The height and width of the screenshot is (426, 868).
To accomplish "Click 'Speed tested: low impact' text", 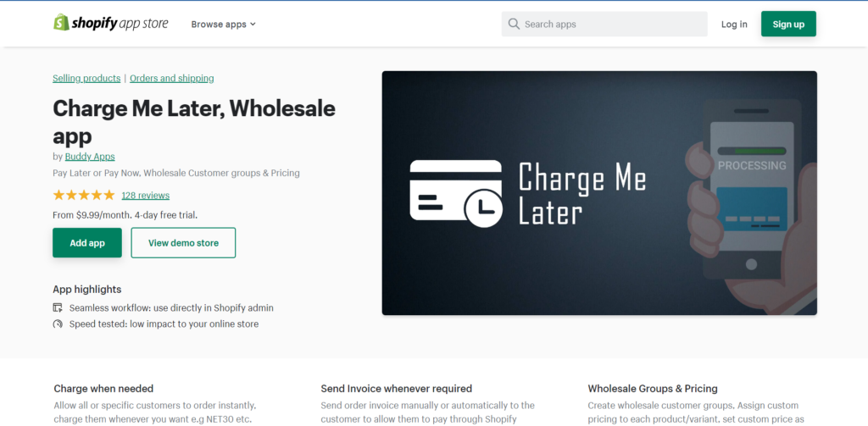I will point(164,324).
